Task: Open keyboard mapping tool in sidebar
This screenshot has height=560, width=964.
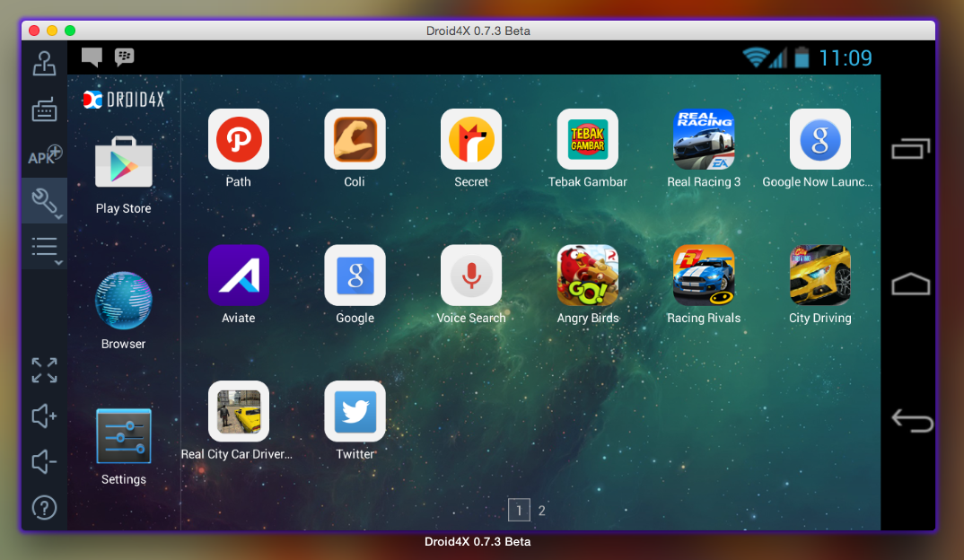Action: click(44, 109)
